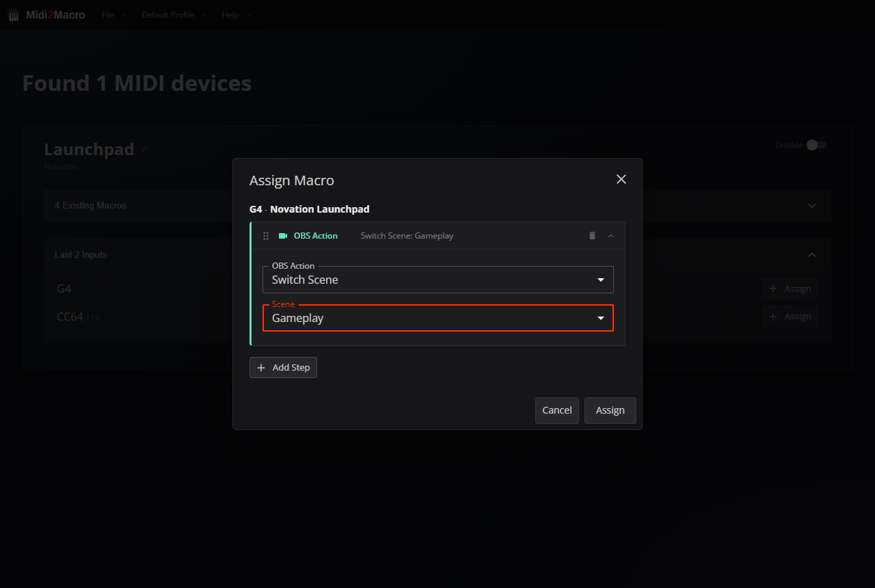Click the Switch Scene: Gameplay step summary

(x=407, y=236)
